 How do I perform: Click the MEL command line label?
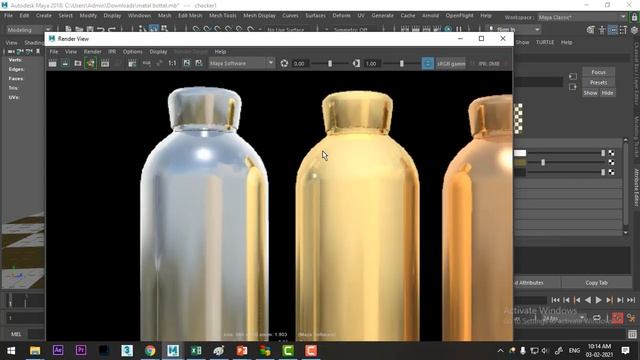[16, 334]
